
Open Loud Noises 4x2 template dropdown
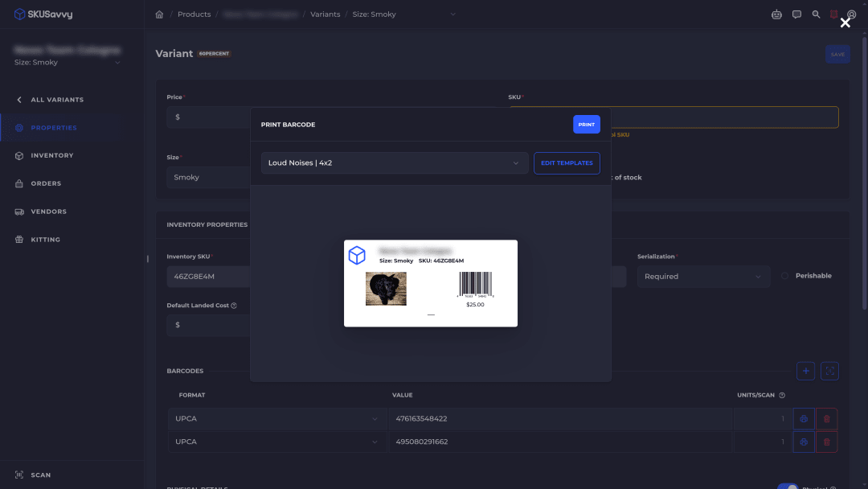point(395,162)
